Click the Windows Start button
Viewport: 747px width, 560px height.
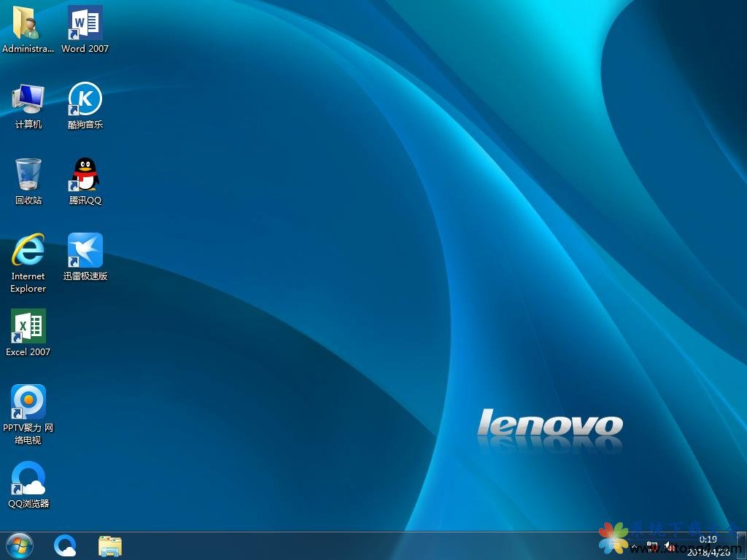(x=19, y=545)
